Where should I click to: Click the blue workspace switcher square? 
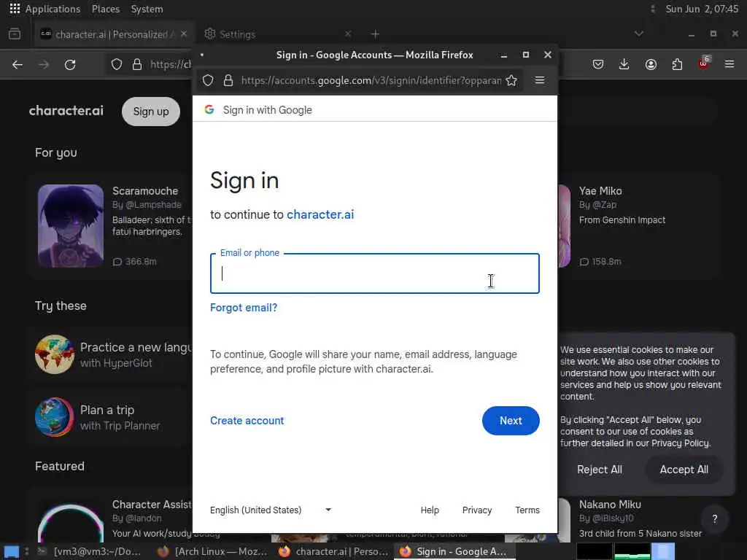click(663, 551)
